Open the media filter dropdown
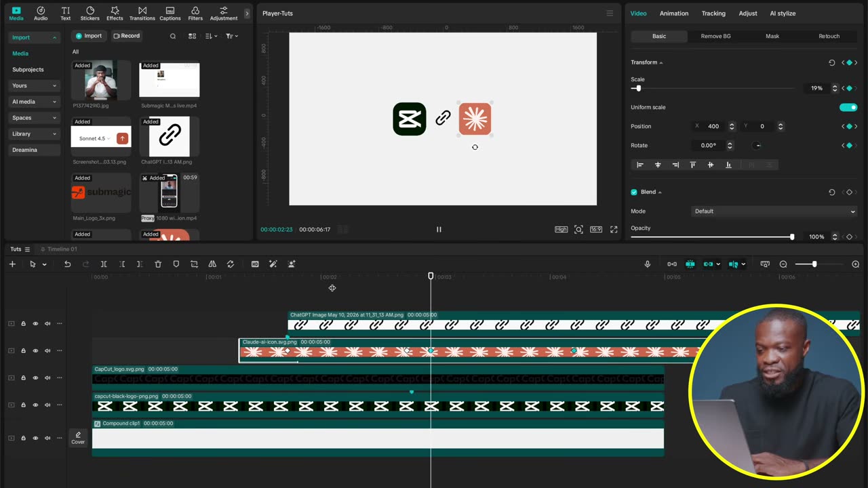The height and width of the screenshot is (488, 868). pyautogui.click(x=231, y=36)
